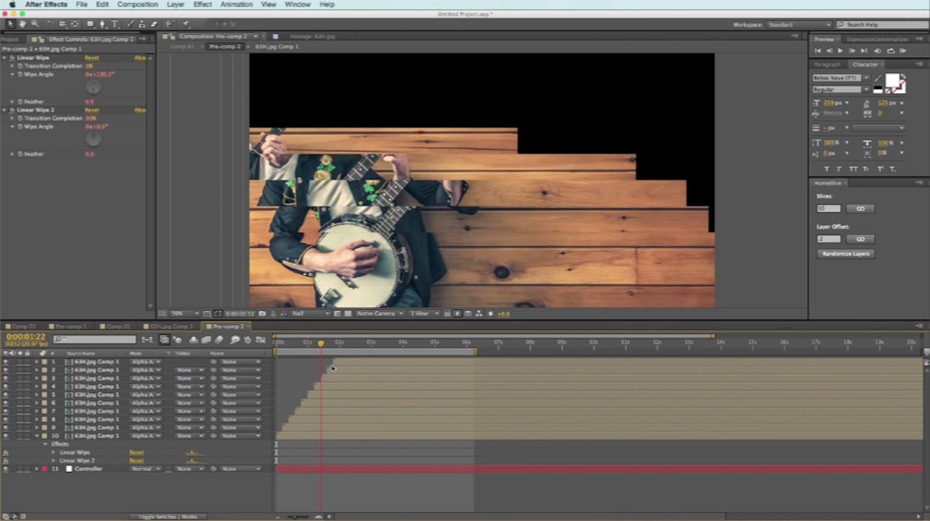Viewport: 930px width, 521px height.
Task: Click the Play button in Preview panel
Action: click(840, 50)
